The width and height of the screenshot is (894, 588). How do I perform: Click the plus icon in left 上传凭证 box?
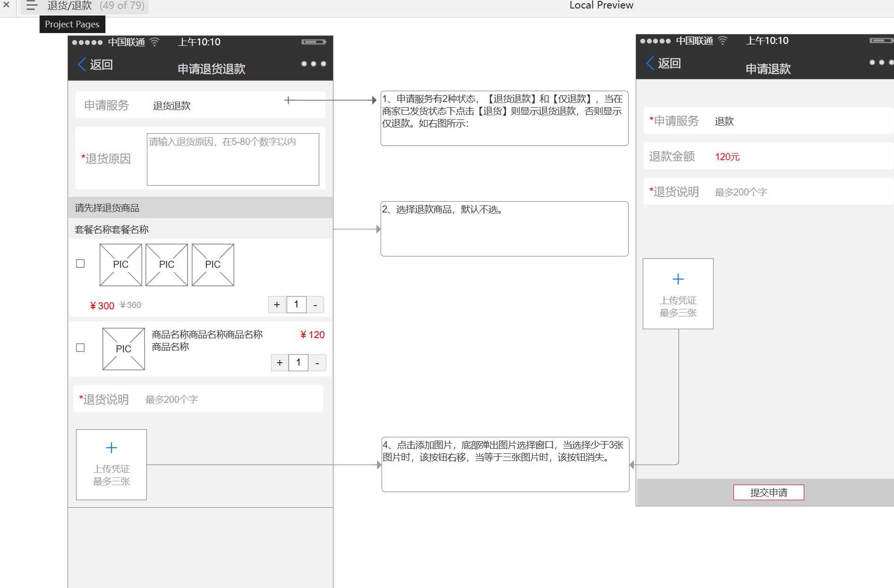point(111,447)
